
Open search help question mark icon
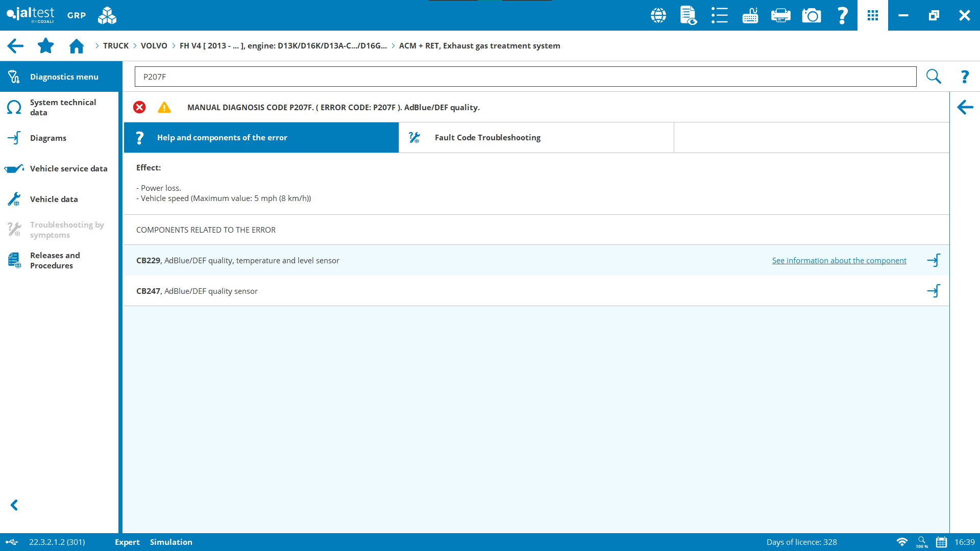coord(965,77)
